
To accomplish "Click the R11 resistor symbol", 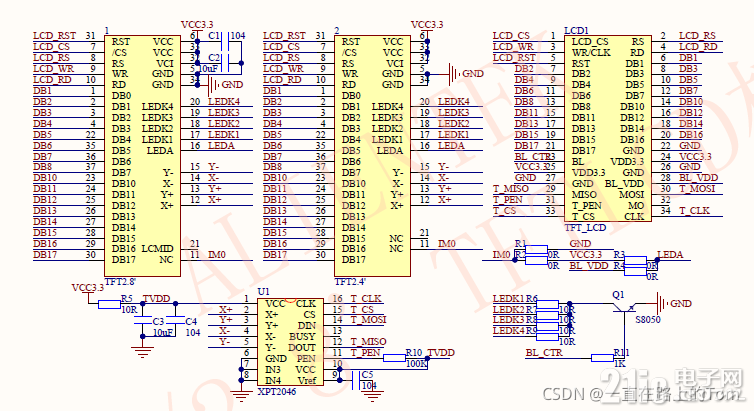I will (x=603, y=358).
